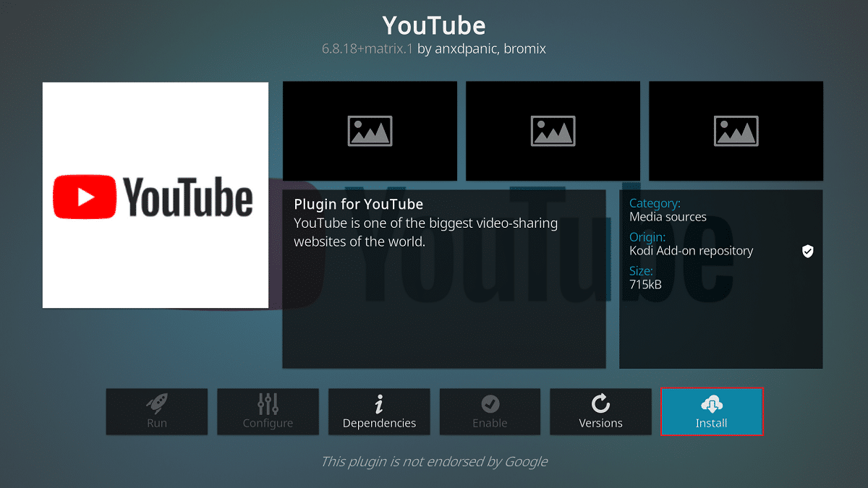Open the middle screenshot placeholder thumbnail
The width and height of the screenshot is (868, 488).
coord(553,131)
